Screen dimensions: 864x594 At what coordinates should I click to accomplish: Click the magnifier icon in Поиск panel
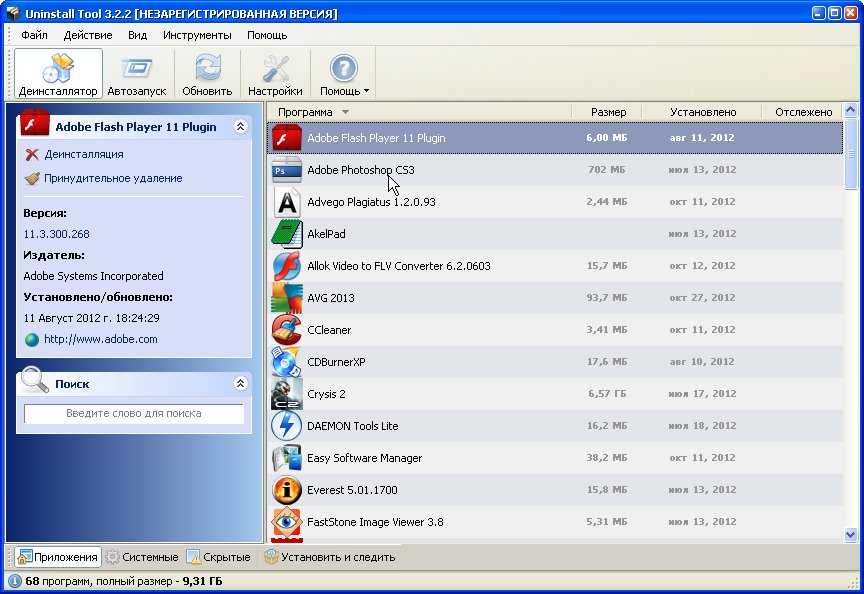pos(35,380)
